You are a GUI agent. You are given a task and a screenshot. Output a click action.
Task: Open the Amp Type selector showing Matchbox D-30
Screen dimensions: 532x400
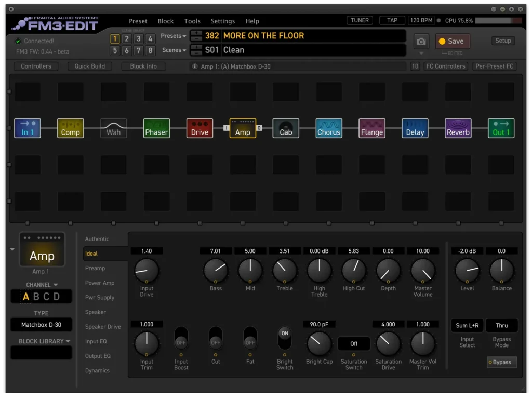tap(41, 325)
